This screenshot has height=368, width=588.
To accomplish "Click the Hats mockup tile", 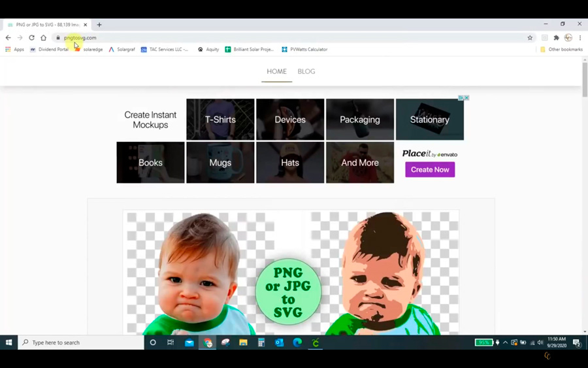I will 290,163.
